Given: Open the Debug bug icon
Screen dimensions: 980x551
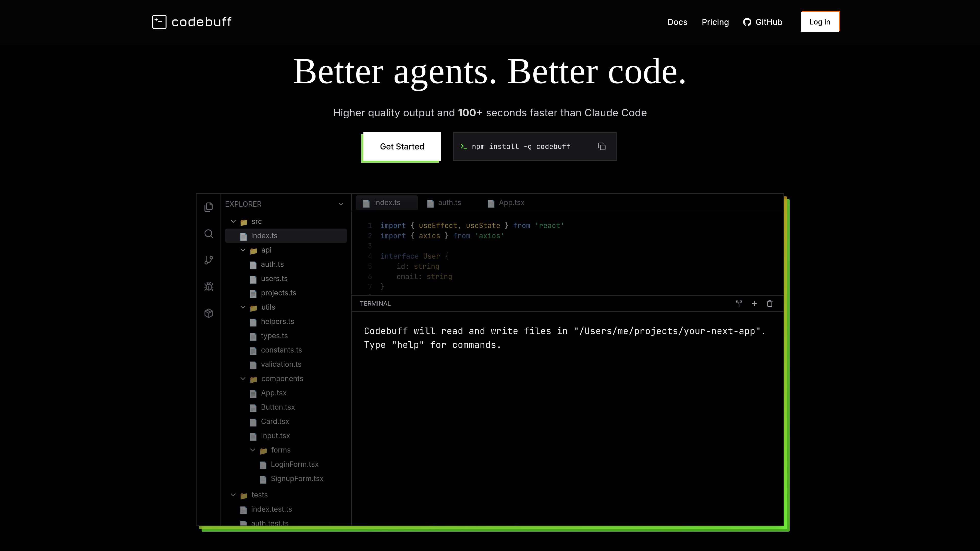Looking at the screenshot, I should (209, 287).
